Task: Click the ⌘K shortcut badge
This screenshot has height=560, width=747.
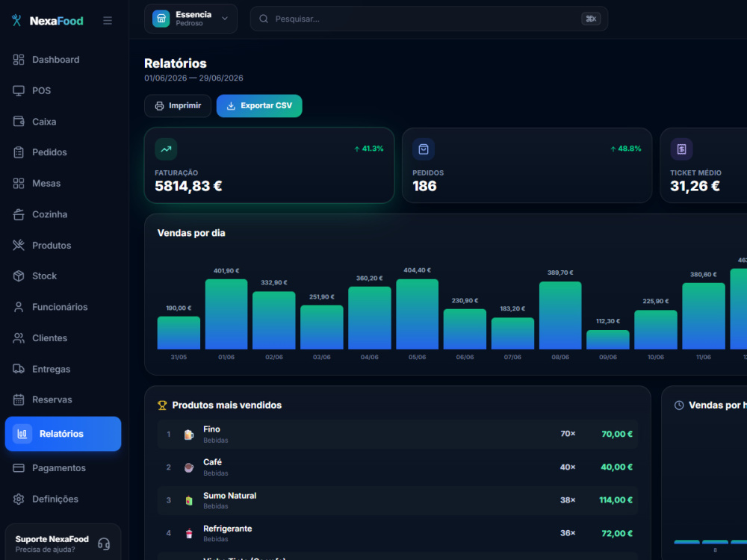Action: click(591, 19)
